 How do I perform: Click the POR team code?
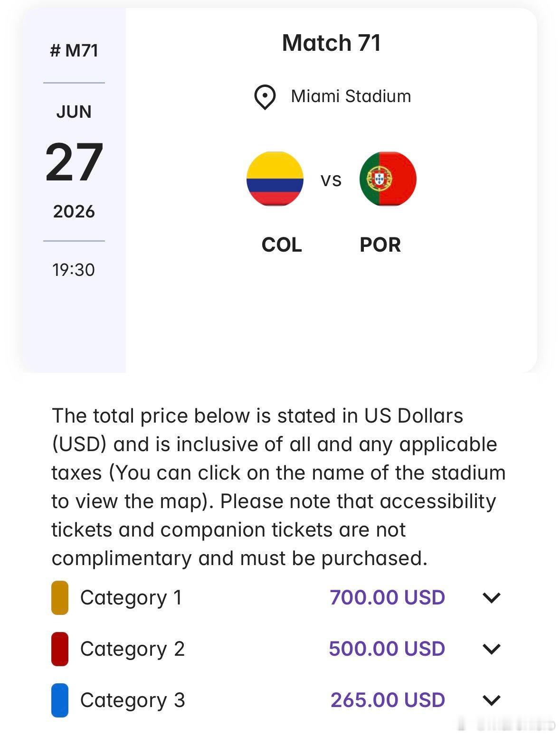click(x=380, y=245)
